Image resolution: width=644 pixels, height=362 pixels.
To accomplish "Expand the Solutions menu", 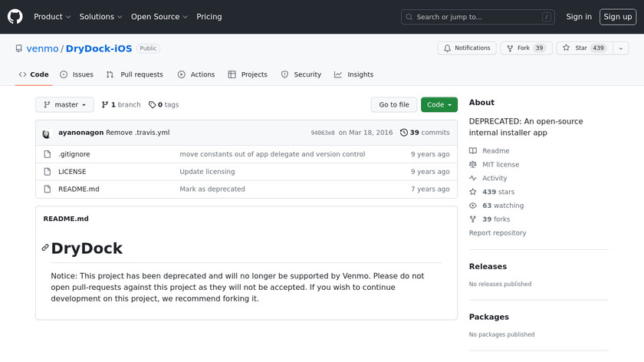I will 100,17.
